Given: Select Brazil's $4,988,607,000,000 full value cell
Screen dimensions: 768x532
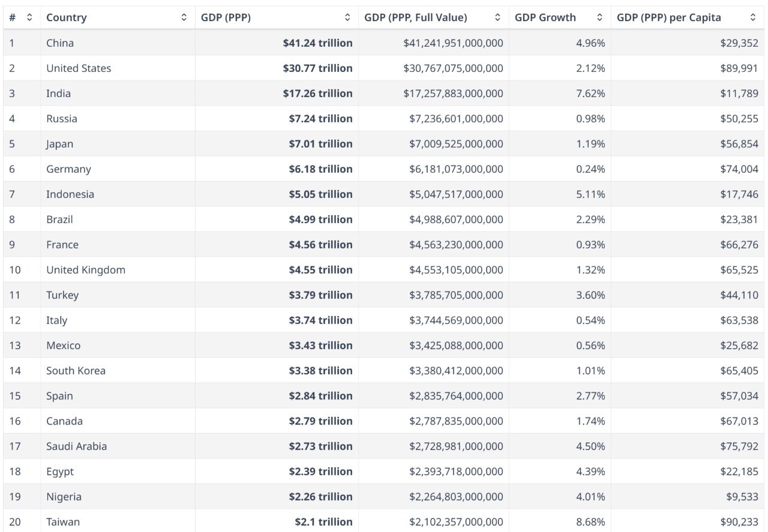Looking at the screenshot, I should coord(453,220).
